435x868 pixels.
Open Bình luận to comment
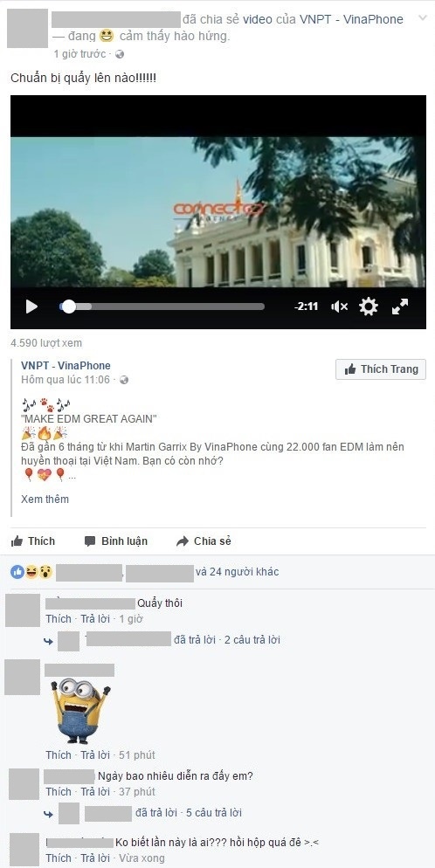116,541
